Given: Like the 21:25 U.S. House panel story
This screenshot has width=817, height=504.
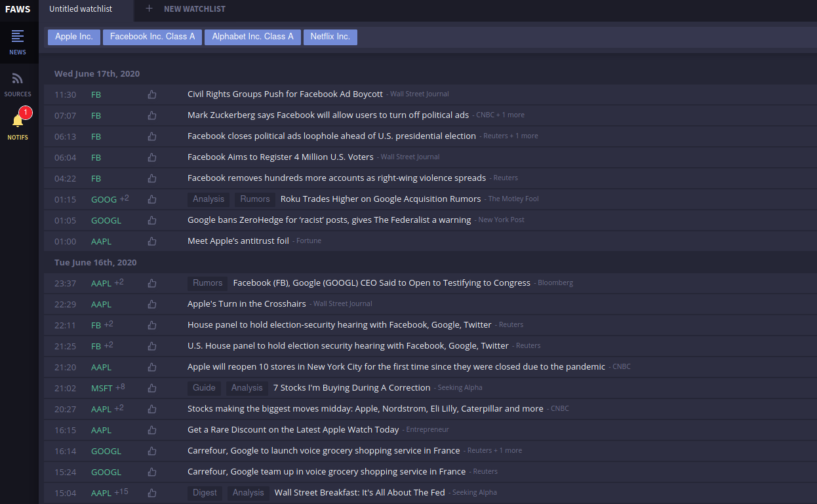Looking at the screenshot, I should [x=152, y=346].
